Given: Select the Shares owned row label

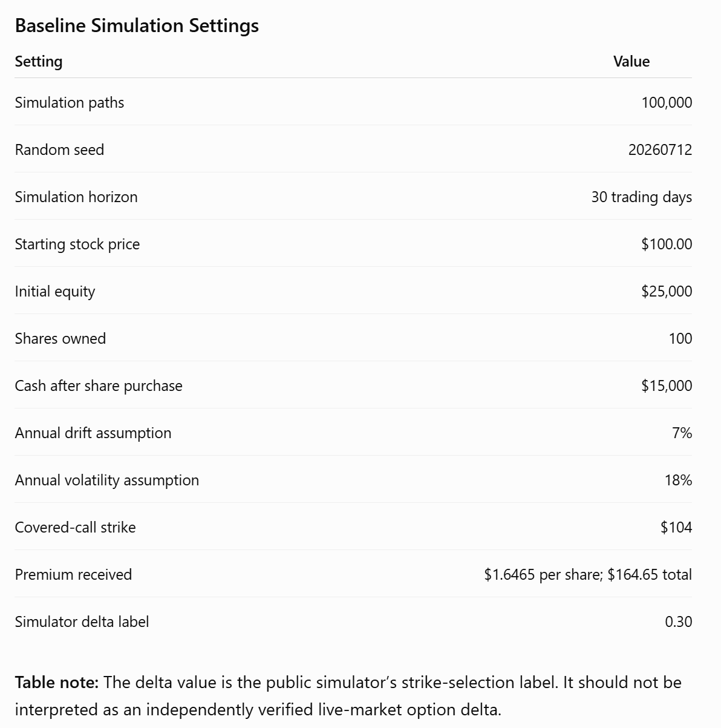Looking at the screenshot, I should (x=60, y=339).
